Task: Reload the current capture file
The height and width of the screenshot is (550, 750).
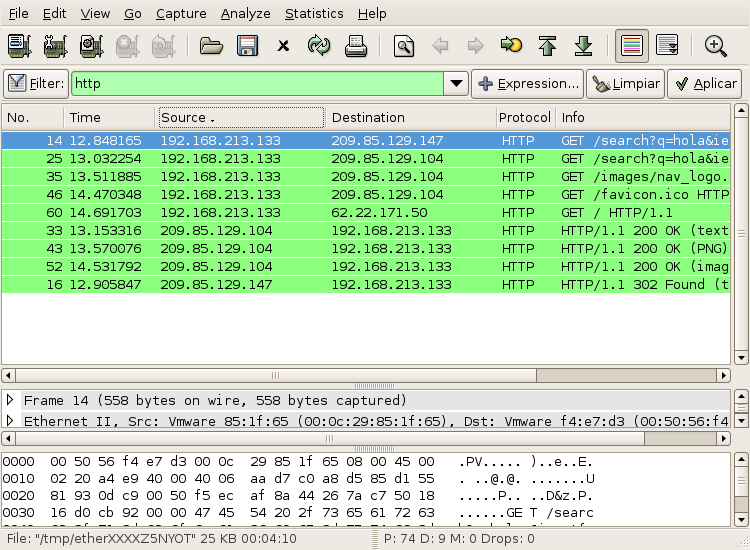Action: click(x=319, y=46)
